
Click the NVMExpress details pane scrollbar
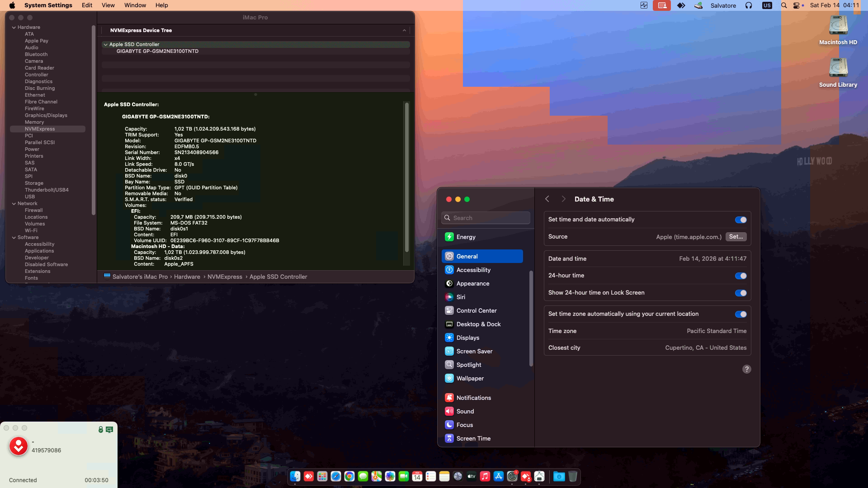tap(407, 177)
